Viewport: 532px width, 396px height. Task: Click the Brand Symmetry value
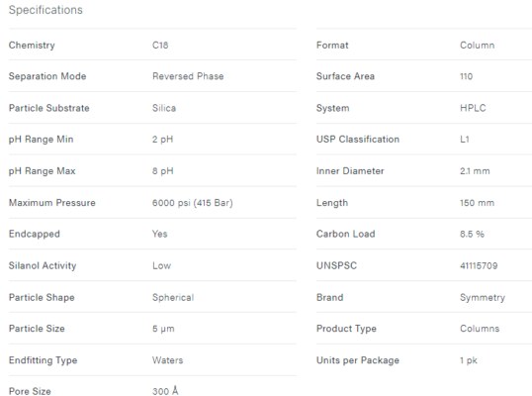pos(483,298)
